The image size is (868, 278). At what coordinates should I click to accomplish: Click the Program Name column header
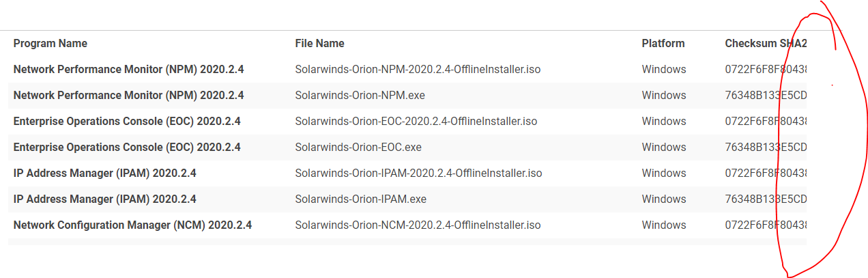pos(50,44)
